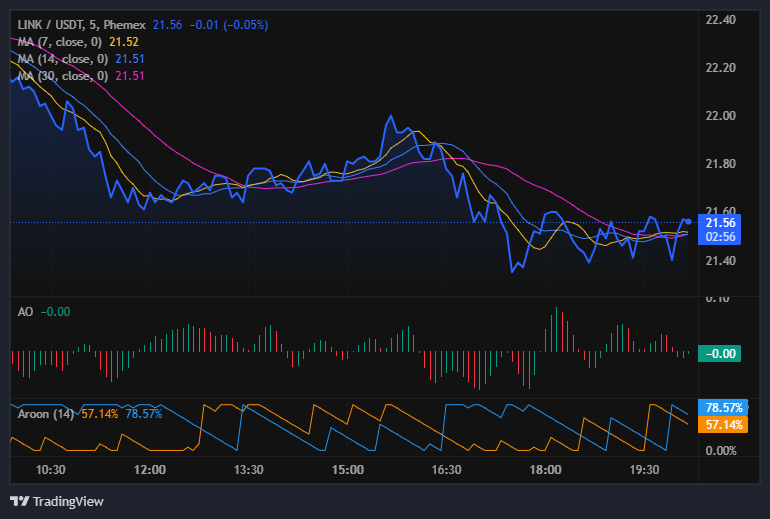
Task: Click the 21.80 price scale label
Action: (x=720, y=164)
